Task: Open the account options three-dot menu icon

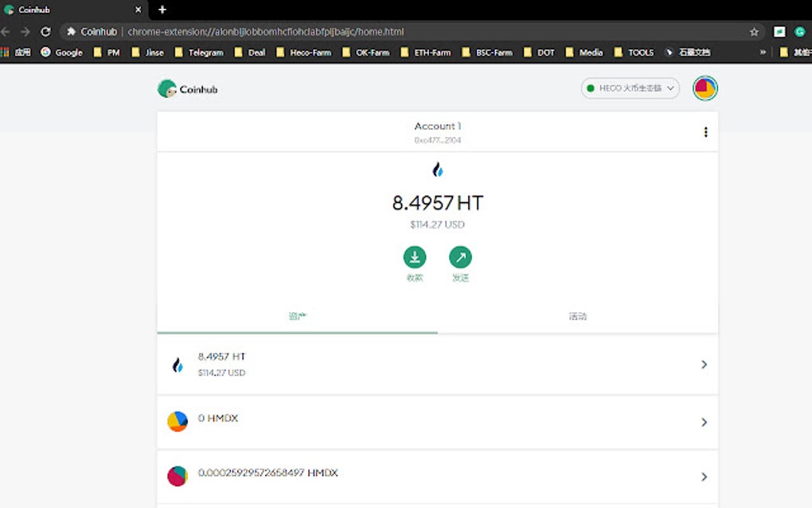Action: [705, 131]
